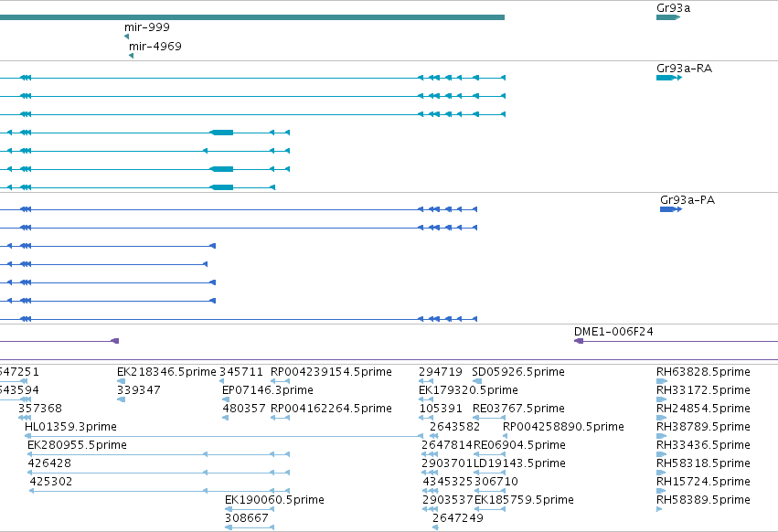Click EK280955.5prime label

click(x=78, y=445)
